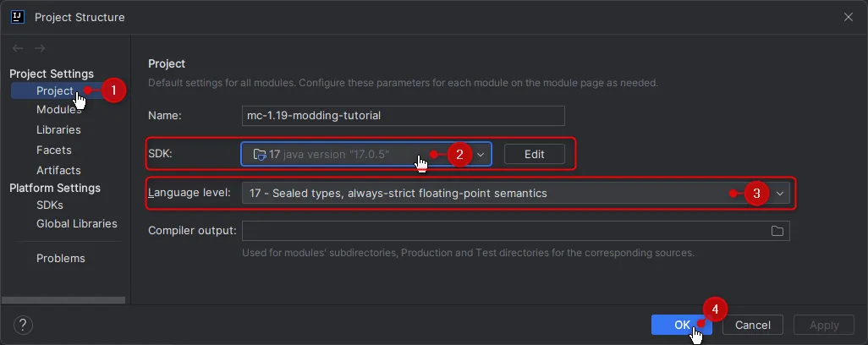Viewport: 868px width, 345px height.
Task: Browse compiler output using the folder icon
Action: pos(777,231)
